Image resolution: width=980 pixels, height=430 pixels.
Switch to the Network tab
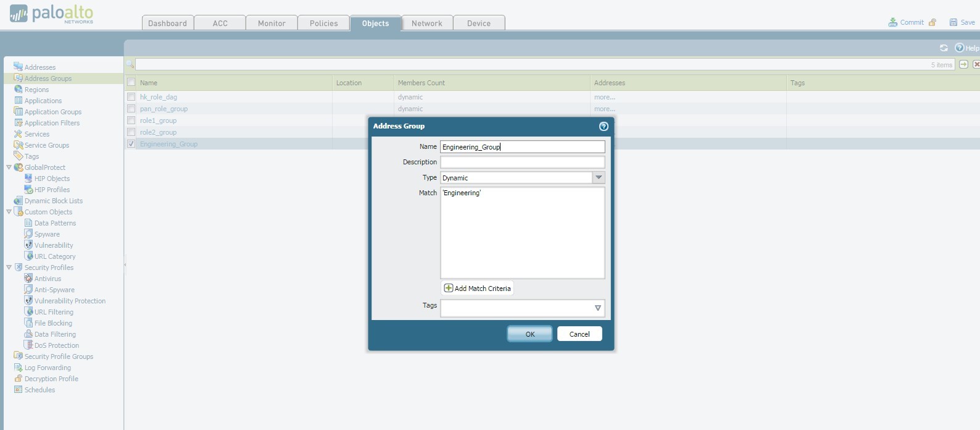pos(427,23)
